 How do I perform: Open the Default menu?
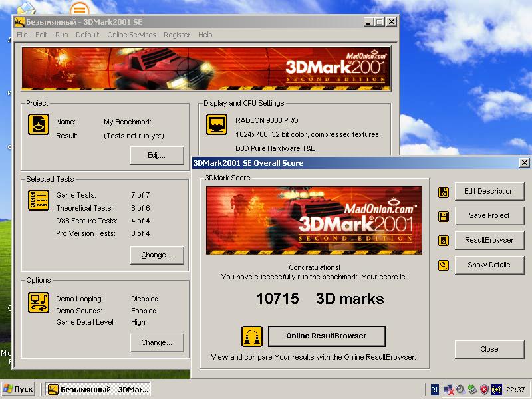click(87, 35)
